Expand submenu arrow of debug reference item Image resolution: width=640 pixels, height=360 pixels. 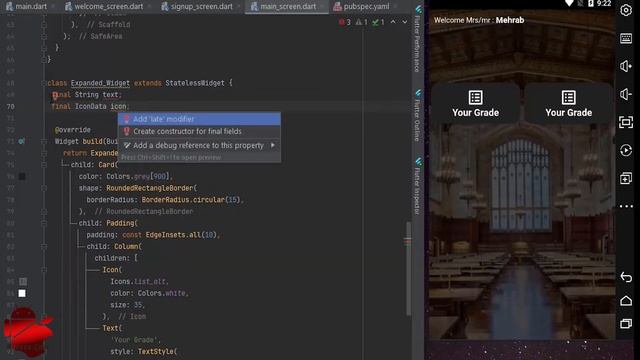(273, 145)
